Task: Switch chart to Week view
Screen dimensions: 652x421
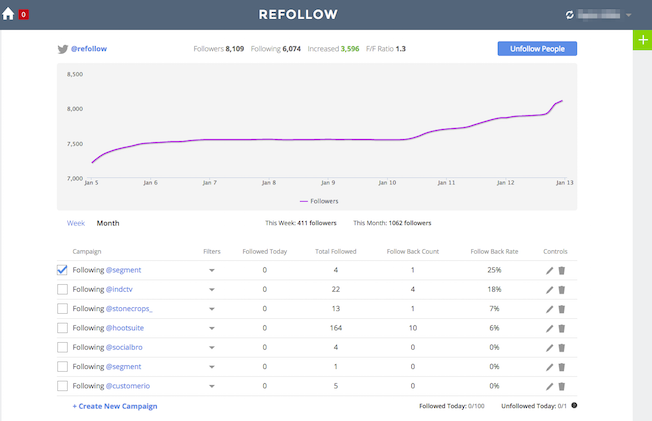Action: tap(76, 223)
